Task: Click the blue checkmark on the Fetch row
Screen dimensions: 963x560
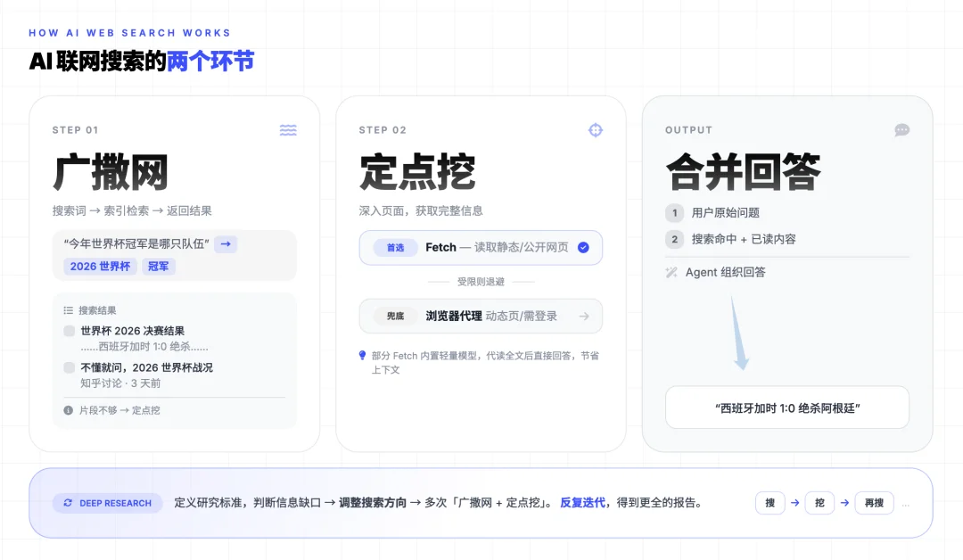Action: point(583,248)
